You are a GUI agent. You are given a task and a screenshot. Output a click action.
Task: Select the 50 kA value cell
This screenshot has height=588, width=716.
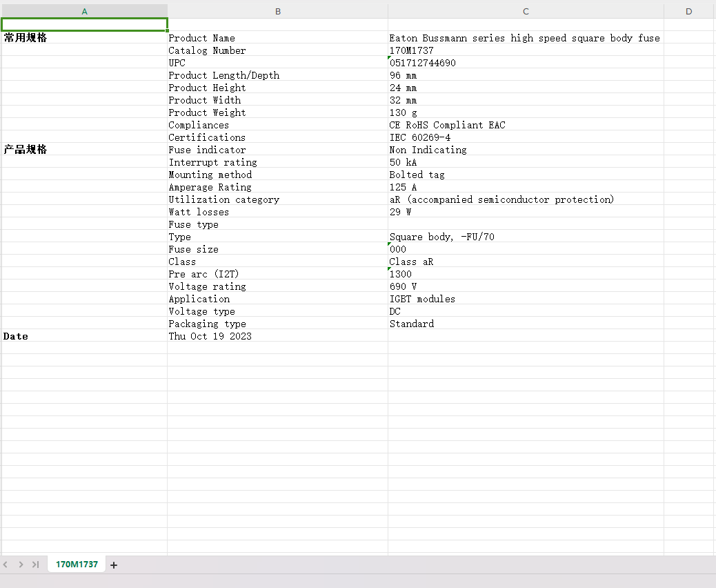click(526, 161)
